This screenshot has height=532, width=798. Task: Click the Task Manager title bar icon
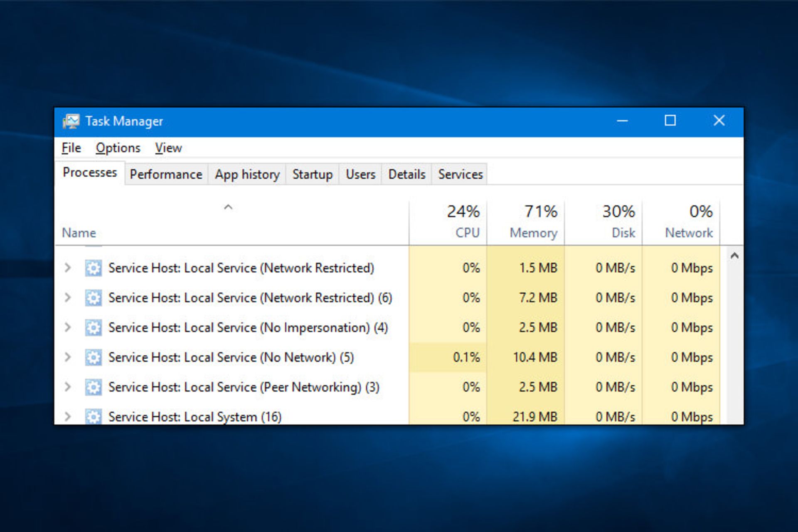tap(71, 121)
